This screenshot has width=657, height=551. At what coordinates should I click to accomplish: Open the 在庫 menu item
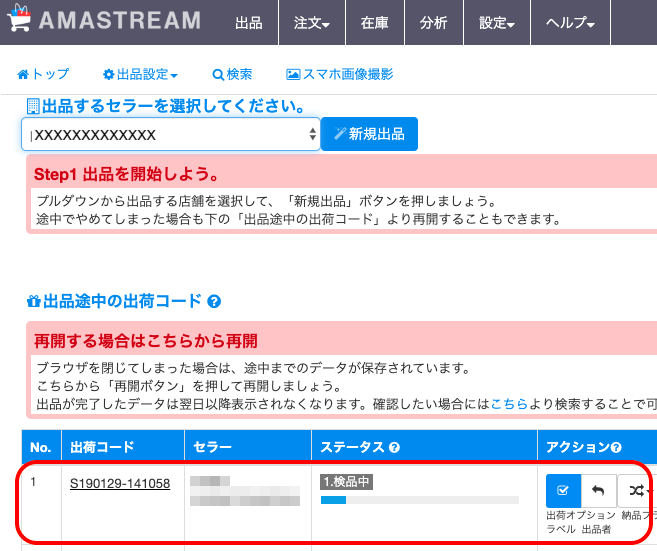(375, 23)
